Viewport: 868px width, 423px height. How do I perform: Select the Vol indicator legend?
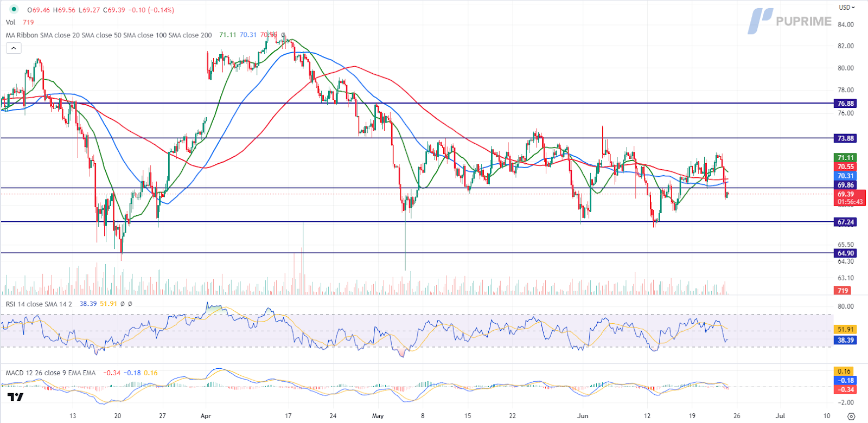[x=10, y=22]
